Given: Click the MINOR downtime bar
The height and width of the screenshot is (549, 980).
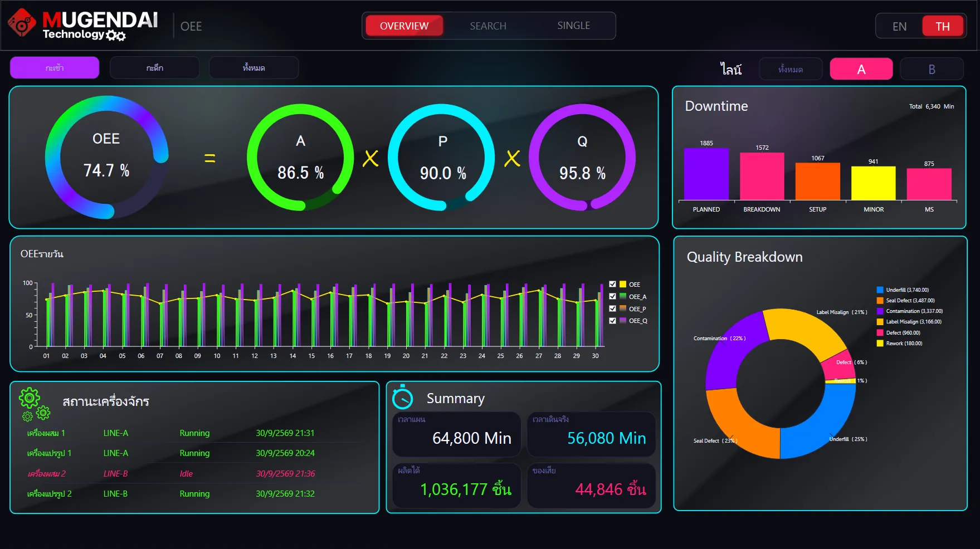Looking at the screenshot, I should pos(874,183).
